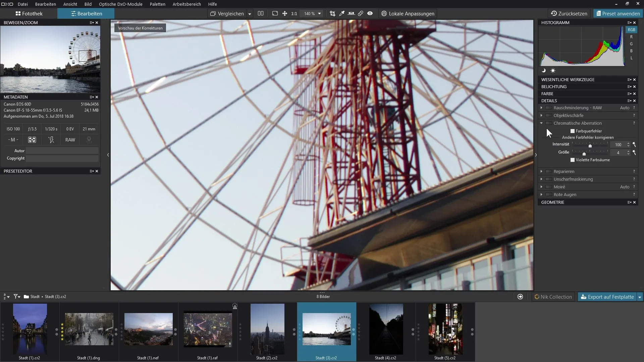
Task: Enable the Farbquerfehler checkbox
Action: [573, 131]
